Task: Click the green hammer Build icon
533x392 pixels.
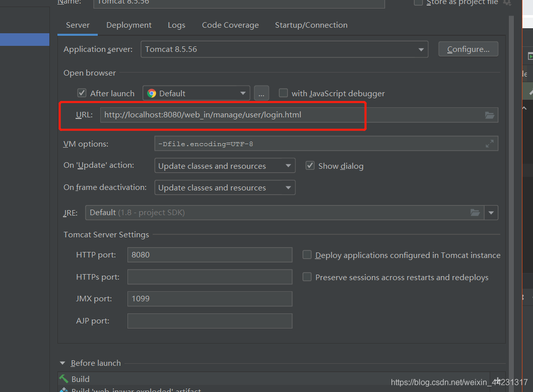Action: [64, 378]
